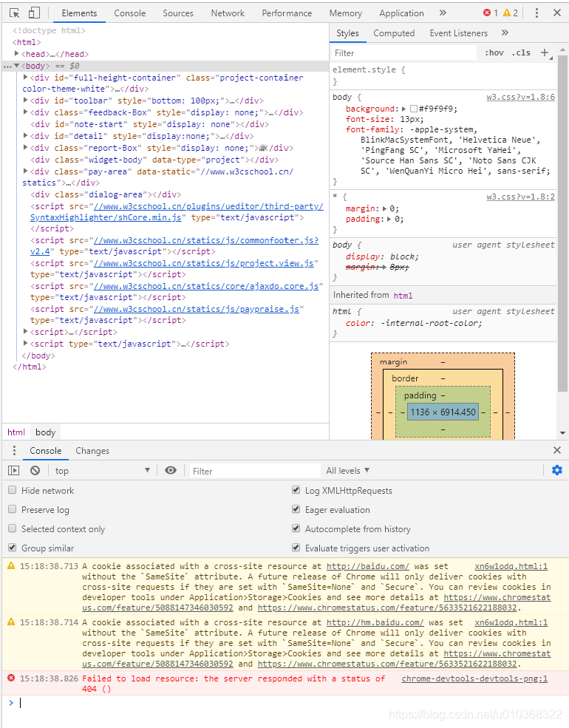Enable the Preserve log checkbox
The width and height of the screenshot is (569, 728).
coord(13,508)
